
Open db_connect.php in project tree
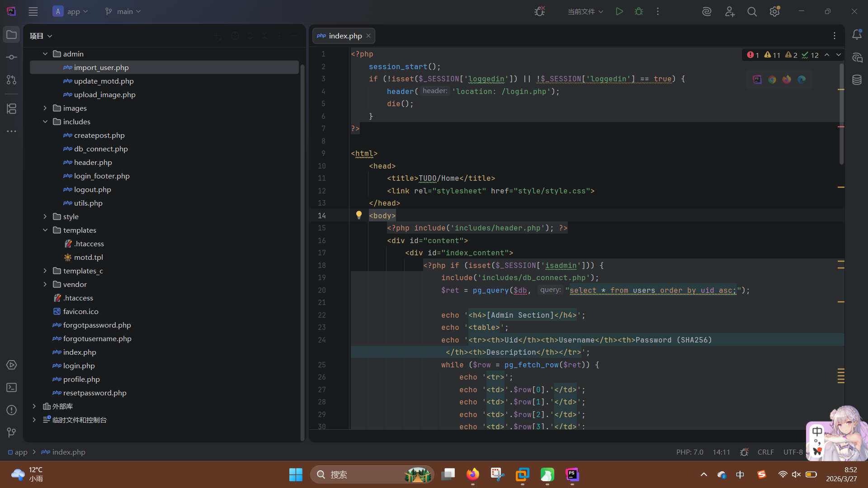click(101, 149)
